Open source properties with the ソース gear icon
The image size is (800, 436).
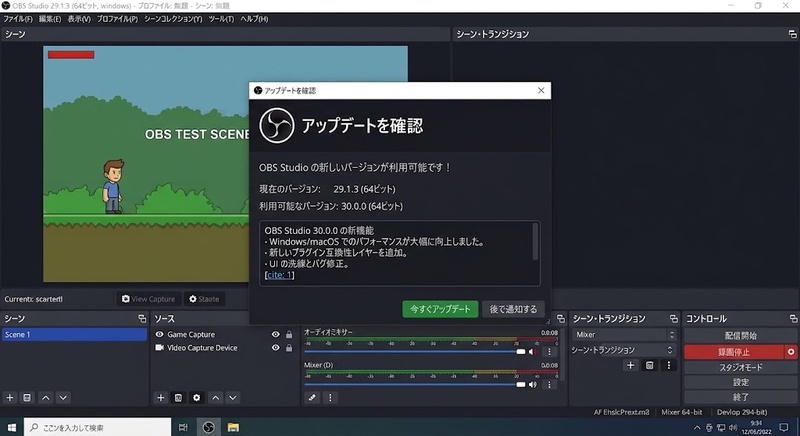click(196, 398)
